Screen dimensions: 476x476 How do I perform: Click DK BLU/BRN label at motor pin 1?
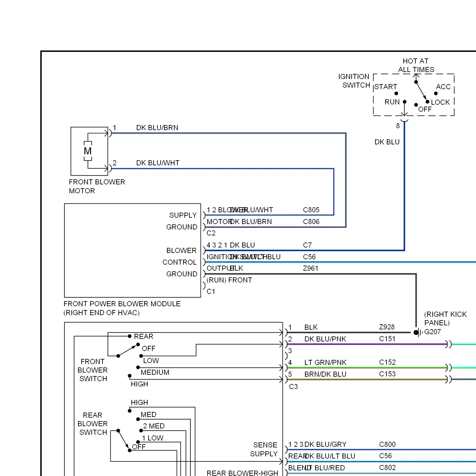(x=157, y=128)
